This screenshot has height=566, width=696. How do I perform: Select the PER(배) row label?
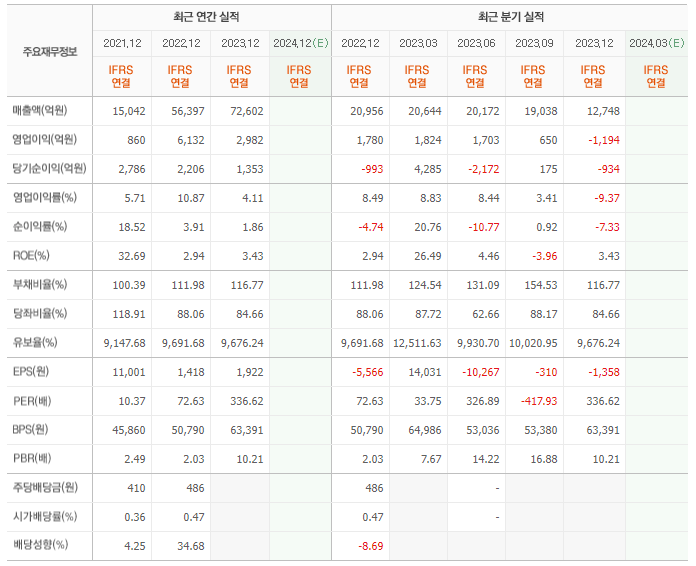pyautogui.click(x=32, y=401)
